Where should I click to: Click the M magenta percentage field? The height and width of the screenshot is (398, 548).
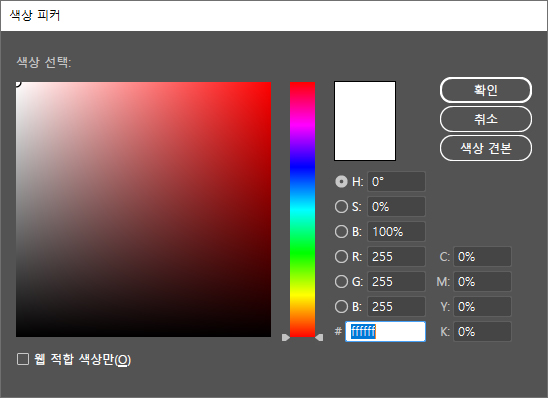click(x=482, y=281)
